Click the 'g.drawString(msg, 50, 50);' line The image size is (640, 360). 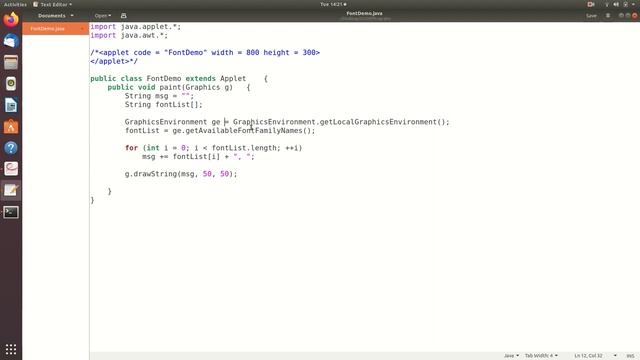click(181, 174)
